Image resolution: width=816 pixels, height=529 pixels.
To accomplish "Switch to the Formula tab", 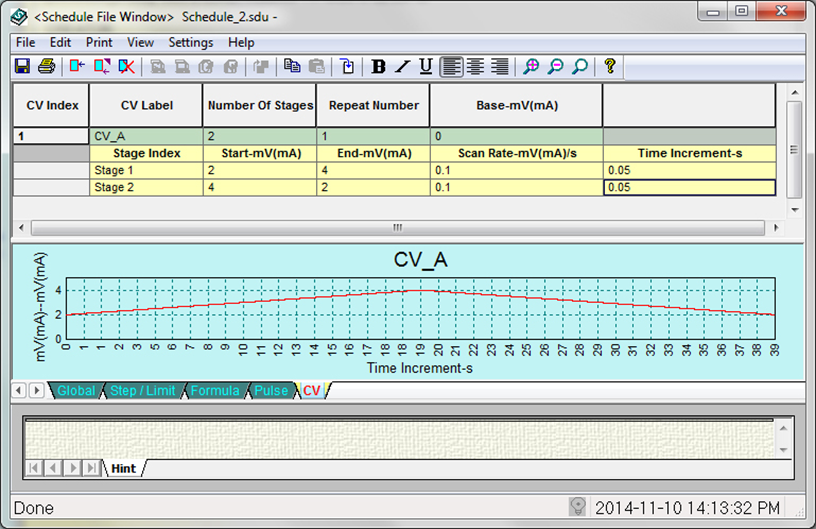I will point(215,391).
